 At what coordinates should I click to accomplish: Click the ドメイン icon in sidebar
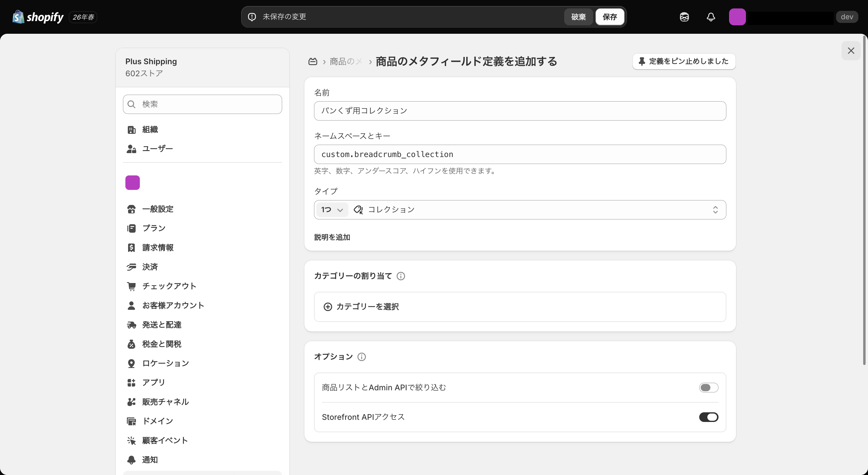coord(131,421)
